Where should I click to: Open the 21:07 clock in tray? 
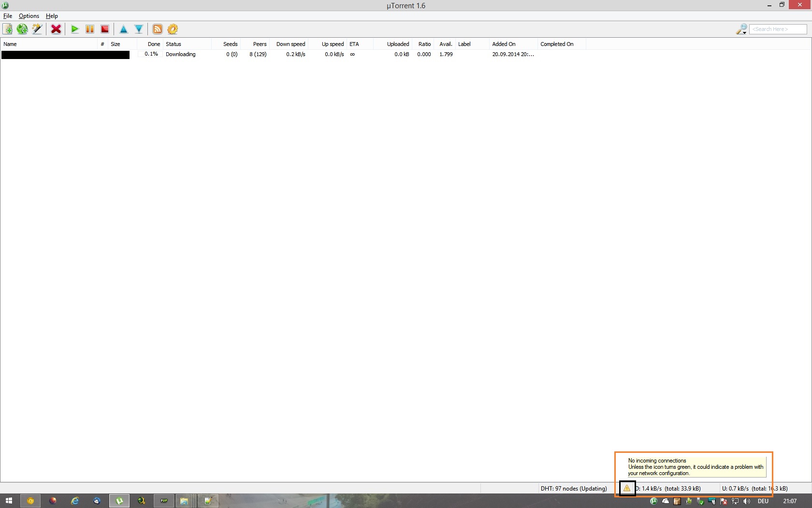pos(790,501)
